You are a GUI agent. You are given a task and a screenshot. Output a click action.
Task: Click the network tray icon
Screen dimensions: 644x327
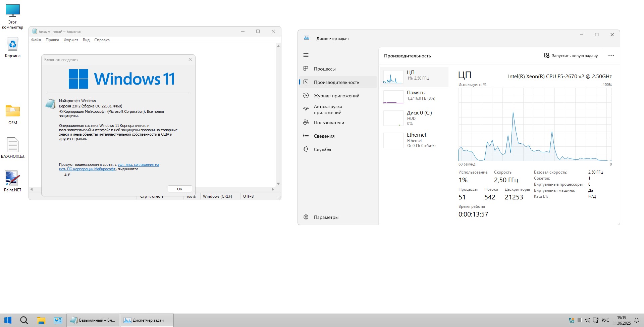pyautogui.click(x=596, y=320)
